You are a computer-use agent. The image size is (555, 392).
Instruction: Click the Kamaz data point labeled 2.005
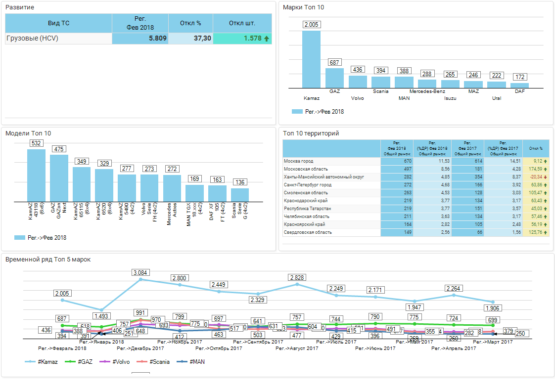(62, 301)
